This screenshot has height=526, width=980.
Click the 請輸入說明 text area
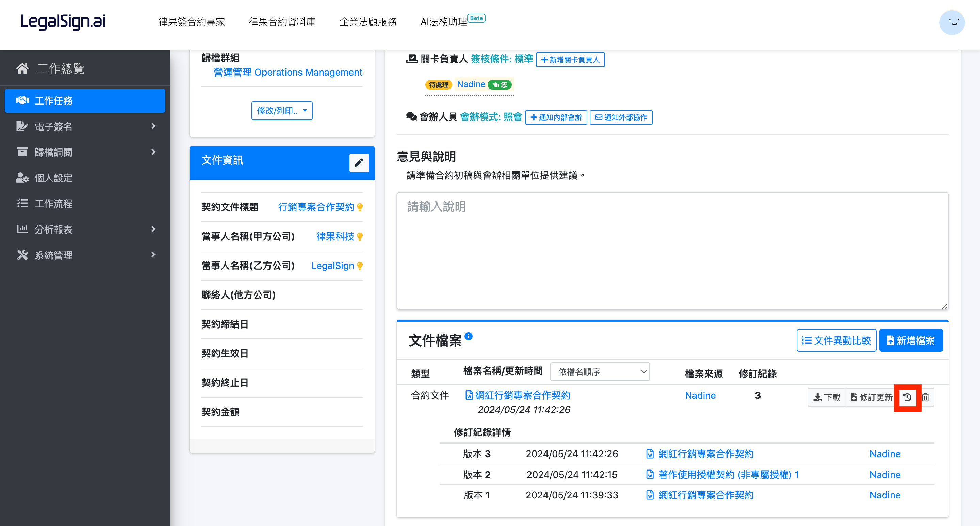click(x=672, y=251)
